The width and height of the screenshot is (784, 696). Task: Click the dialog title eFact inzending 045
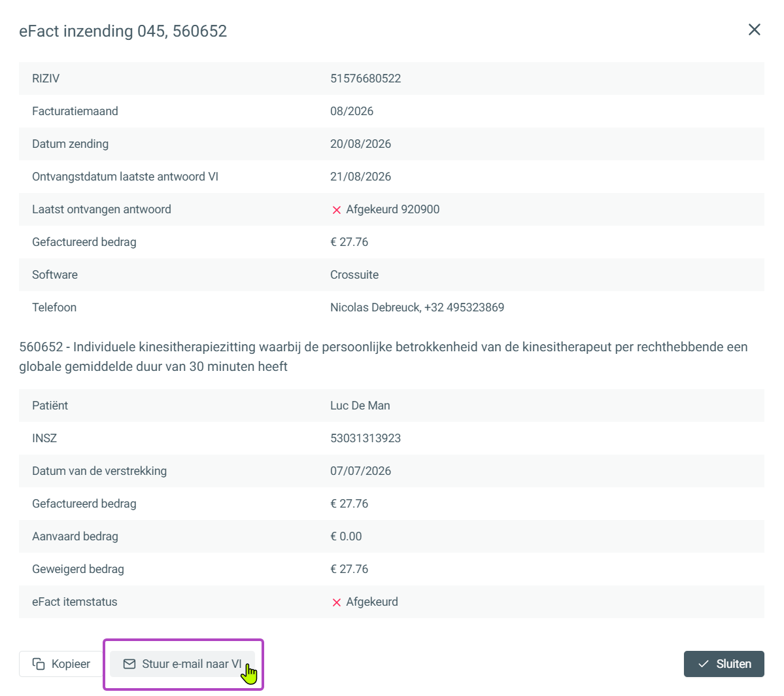point(123,31)
